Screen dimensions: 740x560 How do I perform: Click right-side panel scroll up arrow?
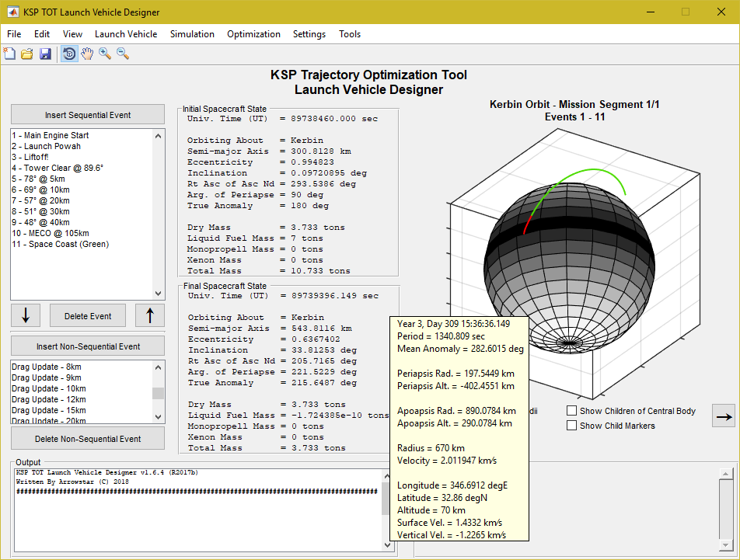click(x=725, y=473)
